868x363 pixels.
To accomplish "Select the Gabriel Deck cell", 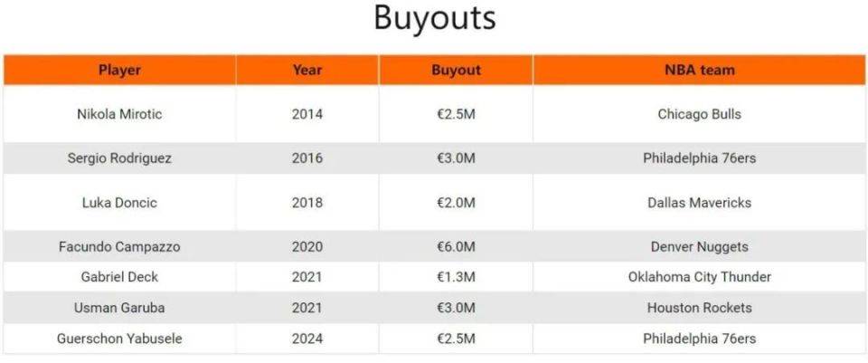I will pyautogui.click(x=119, y=276).
